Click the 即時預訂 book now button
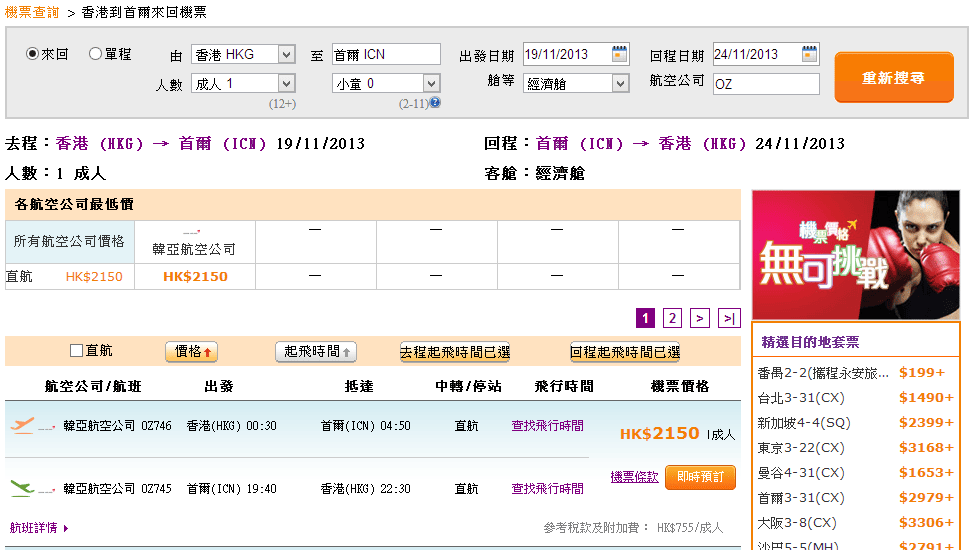 pyautogui.click(x=700, y=477)
